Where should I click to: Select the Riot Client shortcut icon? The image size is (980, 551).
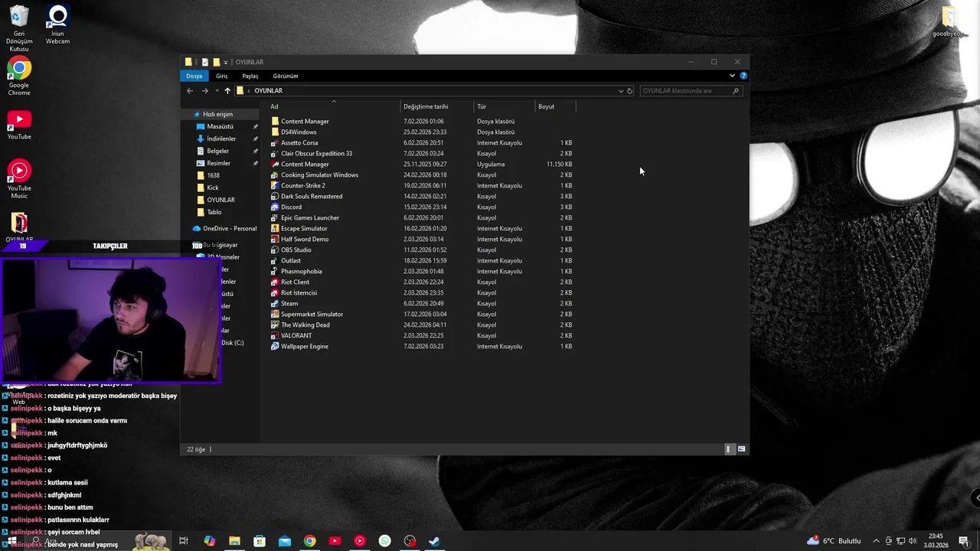click(275, 282)
